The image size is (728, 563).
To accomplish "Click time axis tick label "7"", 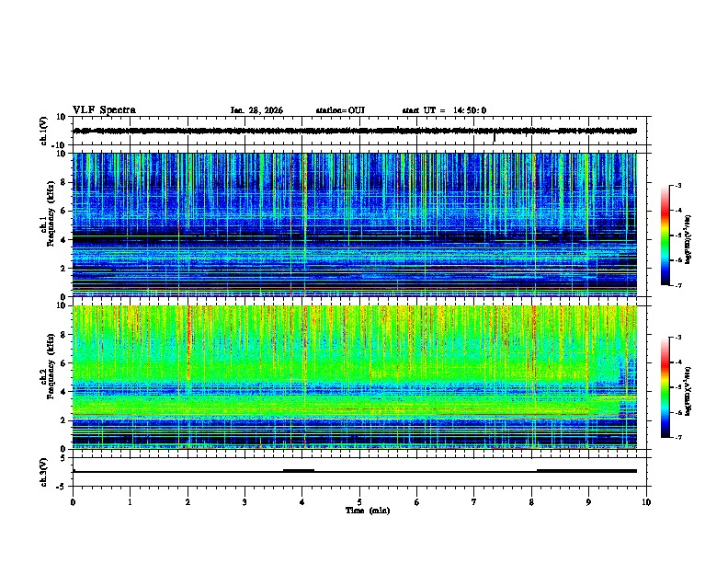I will [x=474, y=502].
